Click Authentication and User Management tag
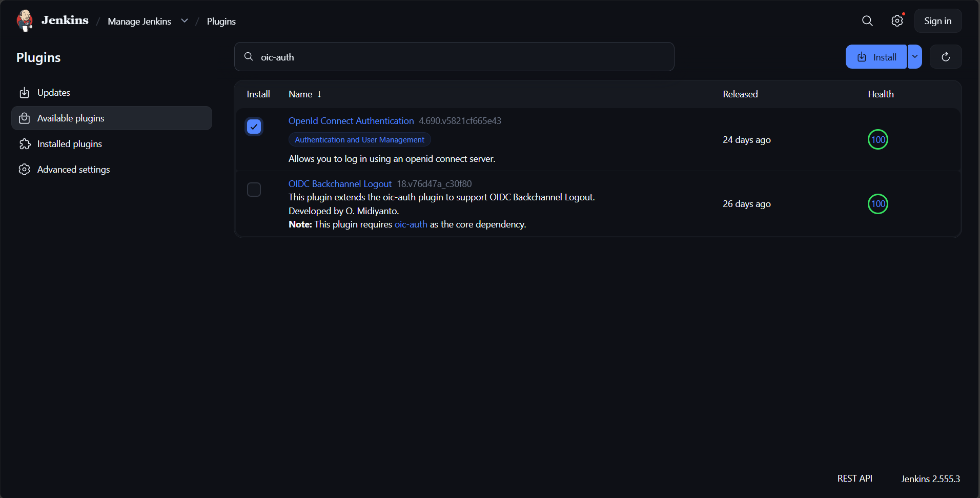Viewport: 980px width, 498px height. 360,140
